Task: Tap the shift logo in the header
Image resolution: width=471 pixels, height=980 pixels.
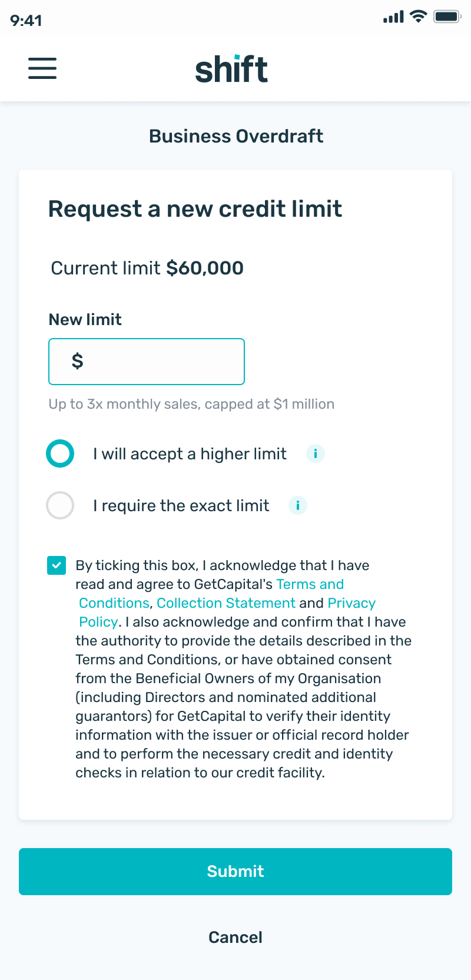Action: (x=231, y=69)
